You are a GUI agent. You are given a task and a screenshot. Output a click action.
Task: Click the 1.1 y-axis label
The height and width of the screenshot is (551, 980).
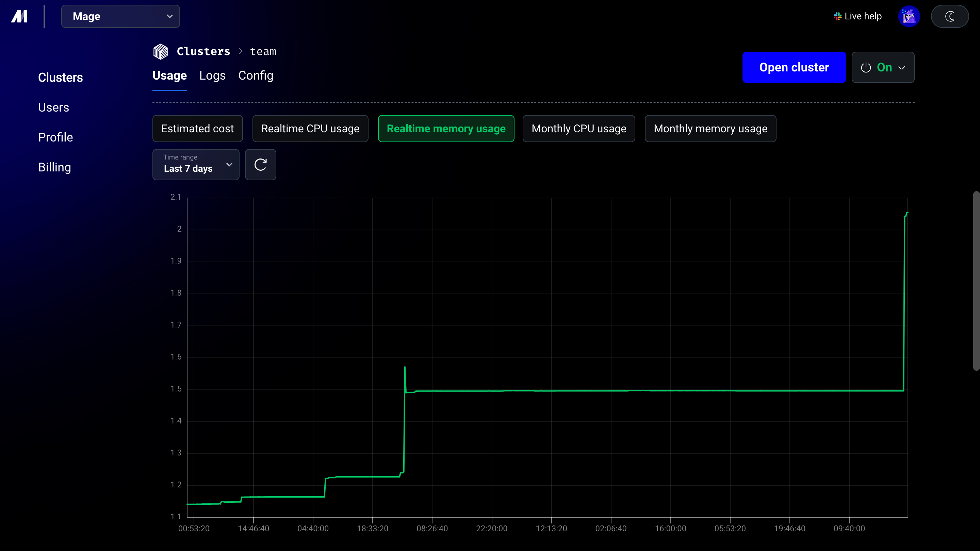(x=176, y=516)
